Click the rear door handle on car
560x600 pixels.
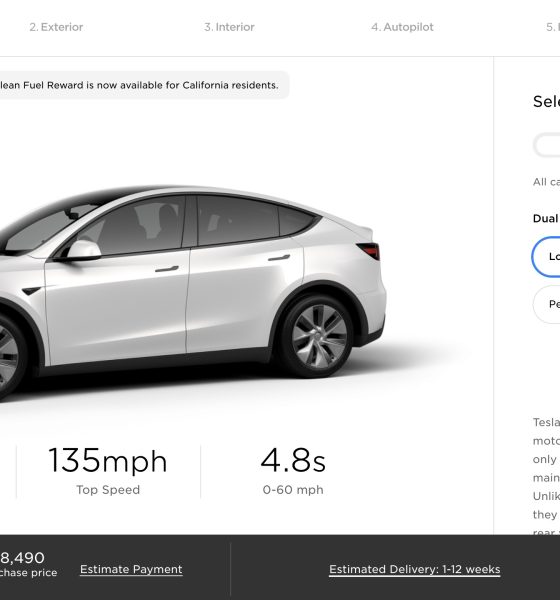pos(279,258)
